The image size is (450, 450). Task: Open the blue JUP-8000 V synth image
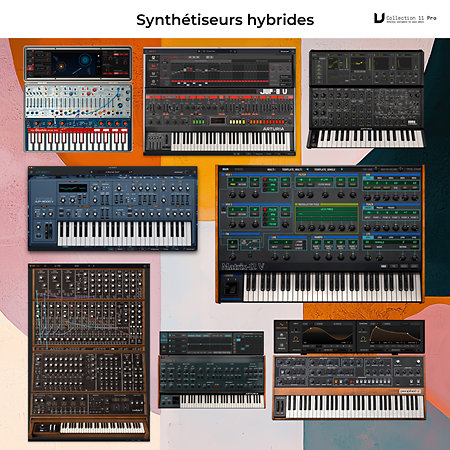pyautogui.click(x=113, y=208)
